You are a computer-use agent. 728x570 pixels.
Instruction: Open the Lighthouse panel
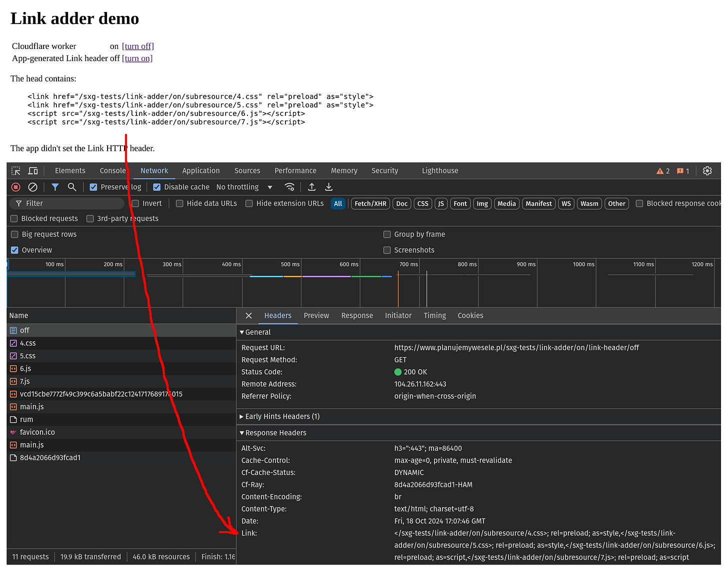click(x=440, y=171)
